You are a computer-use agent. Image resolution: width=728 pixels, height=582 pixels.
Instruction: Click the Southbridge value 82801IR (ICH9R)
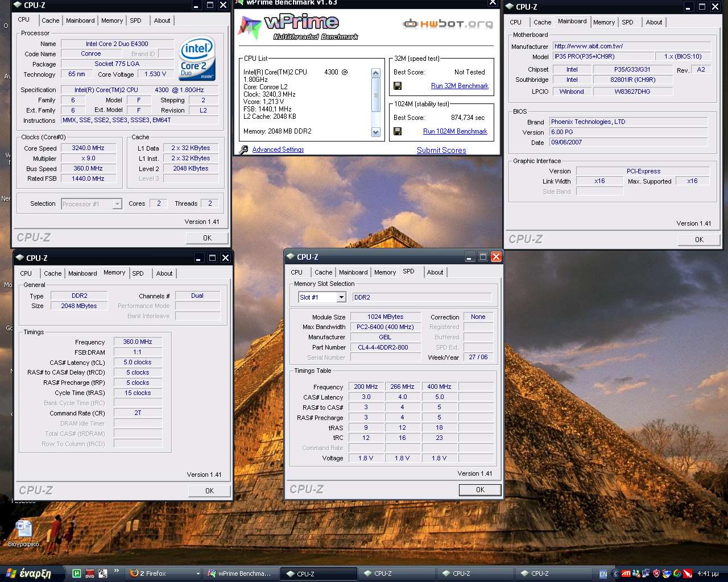pyautogui.click(x=632, y=80)
